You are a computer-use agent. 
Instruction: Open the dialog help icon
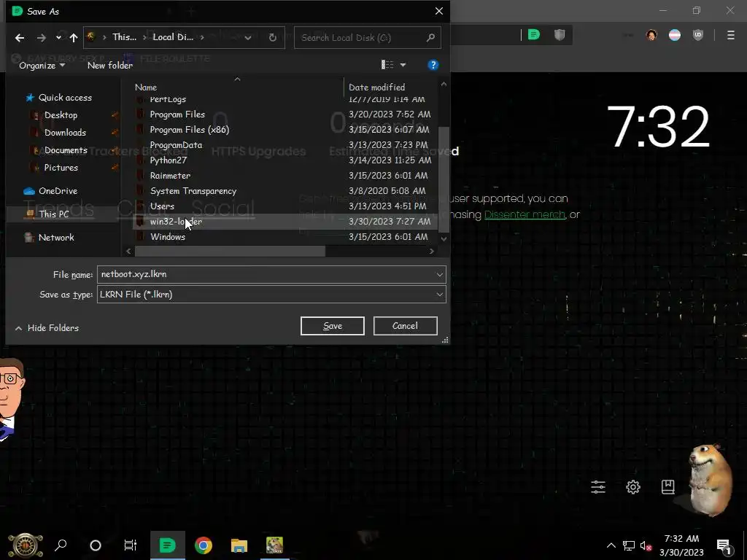click(433, 65)
